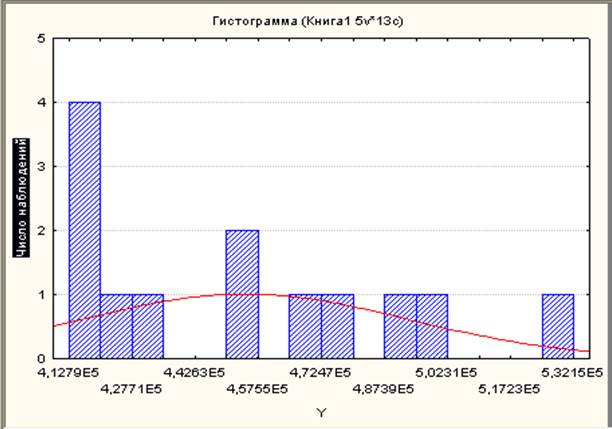Click x-axis tick label 4,7247E5
This screenshot has height=429, width=612.
click(x=320, y=372)
